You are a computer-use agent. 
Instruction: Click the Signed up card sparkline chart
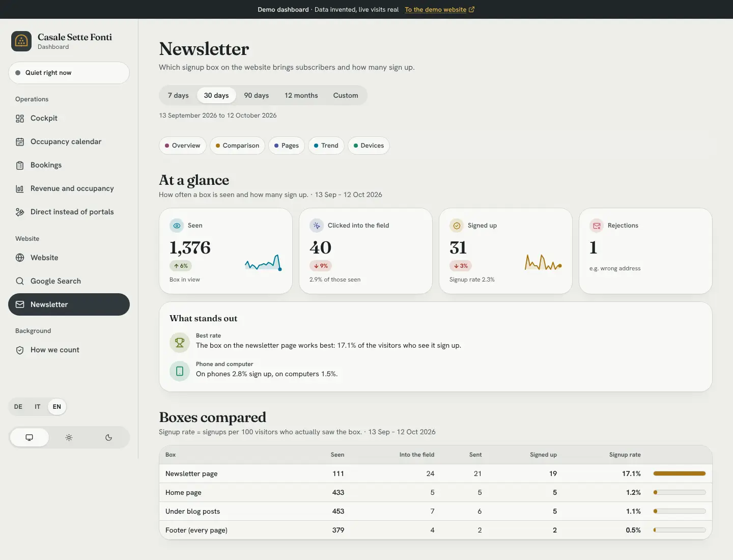(543, 262)
